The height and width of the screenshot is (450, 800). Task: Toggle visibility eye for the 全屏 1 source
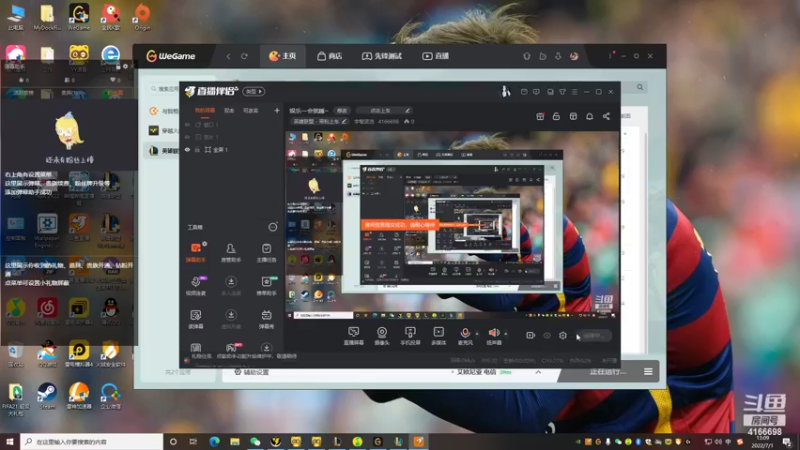point(187,149)
